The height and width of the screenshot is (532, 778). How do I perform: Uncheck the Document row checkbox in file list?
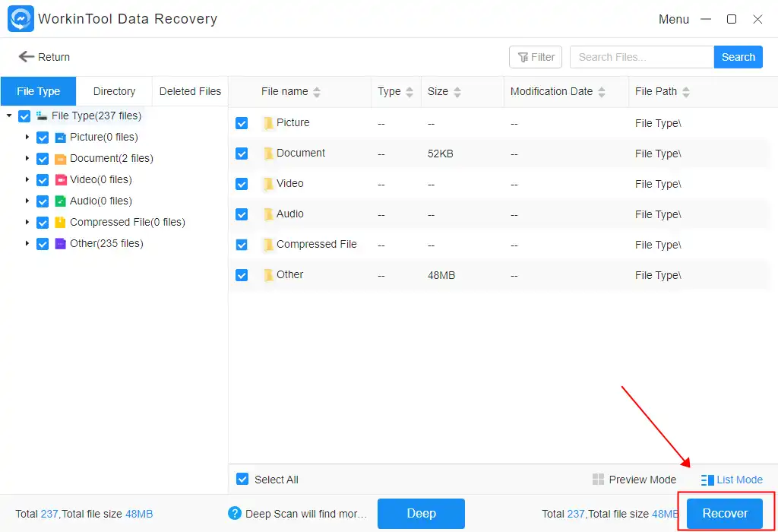[x=242, y=154]
